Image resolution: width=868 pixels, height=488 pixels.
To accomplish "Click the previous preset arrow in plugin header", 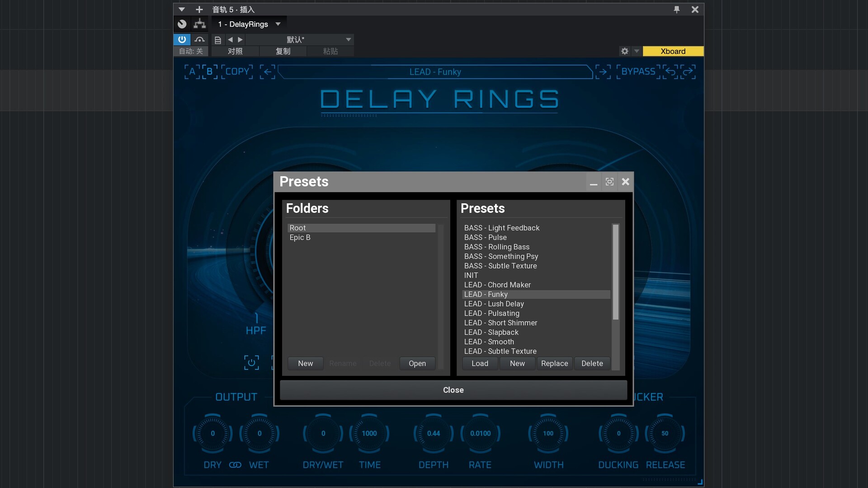I will pos(268,72).
